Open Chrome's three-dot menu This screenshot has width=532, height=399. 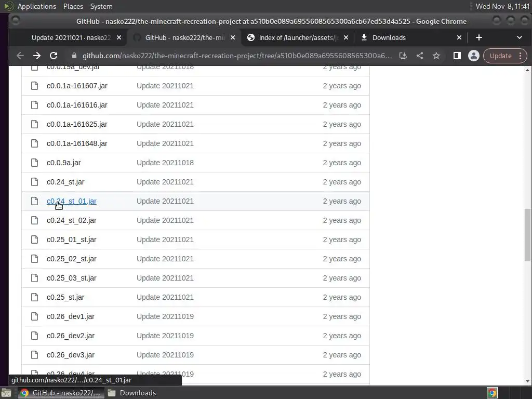pos(521,56)
